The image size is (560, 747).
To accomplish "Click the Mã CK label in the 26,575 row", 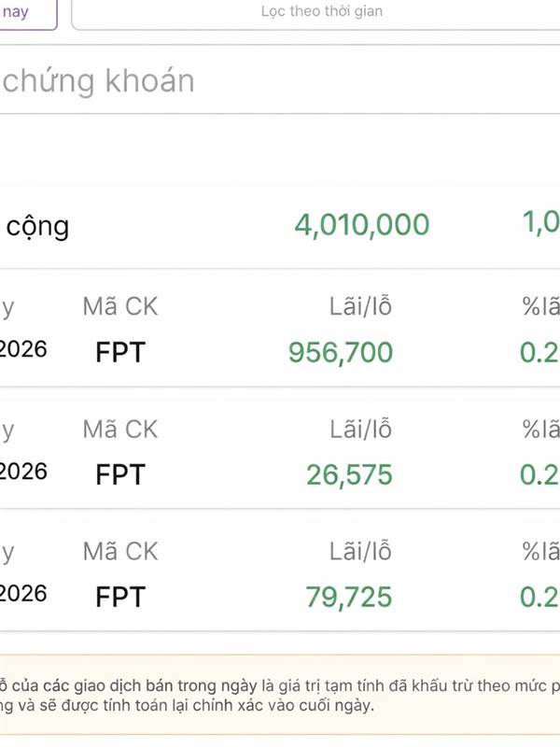I will [x=120, y=430].
